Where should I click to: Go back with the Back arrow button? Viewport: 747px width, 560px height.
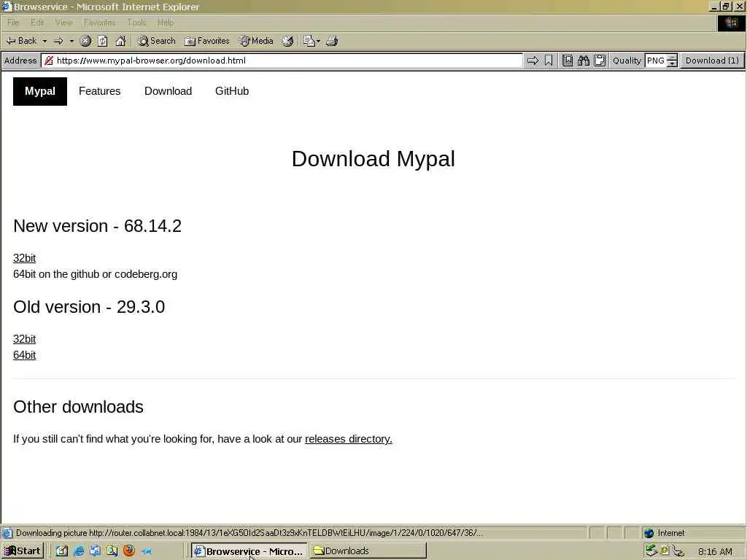pyautogui.click(x=21, y=41)
